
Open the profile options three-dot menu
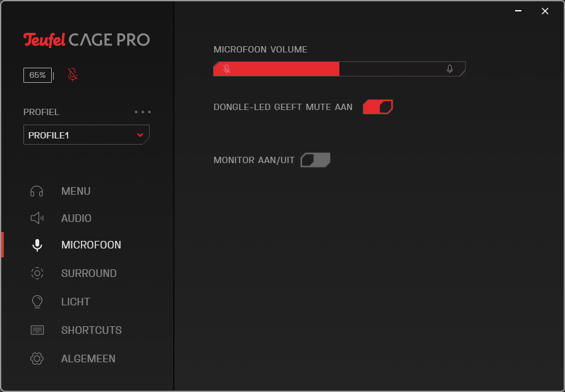[x=143, y=112]
